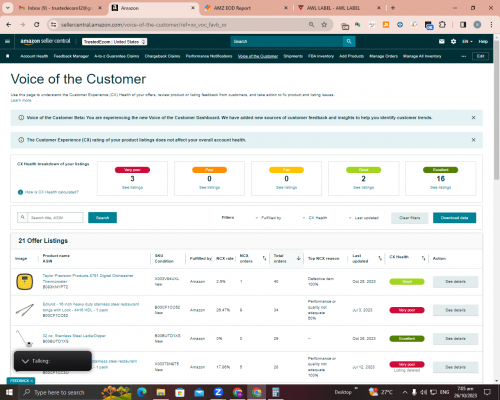
Task: Click the teal Search button beside the title/ASIN box
Action: [102, 217]
